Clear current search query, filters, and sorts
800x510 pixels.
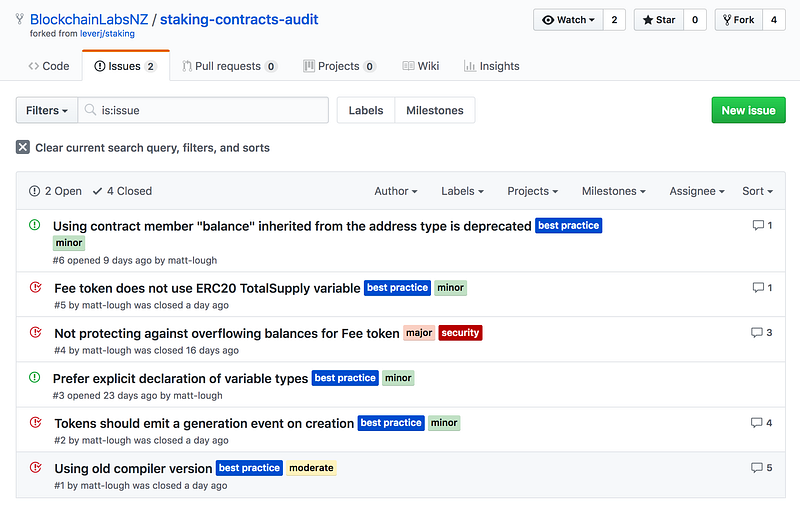coord(143,147)
